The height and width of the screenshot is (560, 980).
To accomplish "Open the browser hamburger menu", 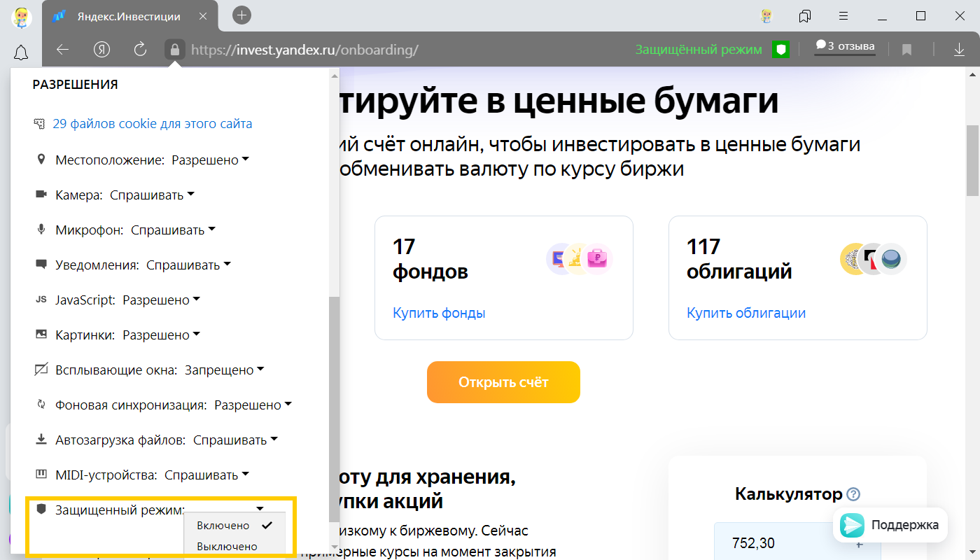I will coord(844,15).
